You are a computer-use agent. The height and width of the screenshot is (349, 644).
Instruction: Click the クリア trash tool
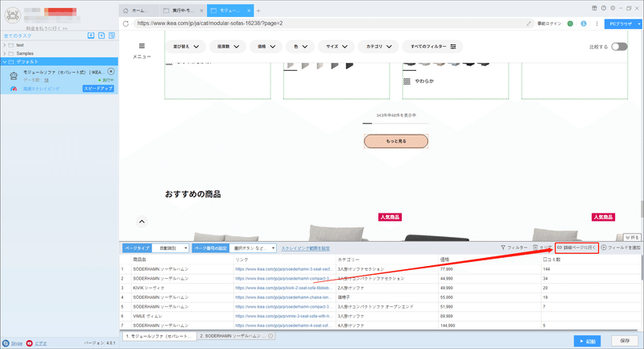pos(542,248)
